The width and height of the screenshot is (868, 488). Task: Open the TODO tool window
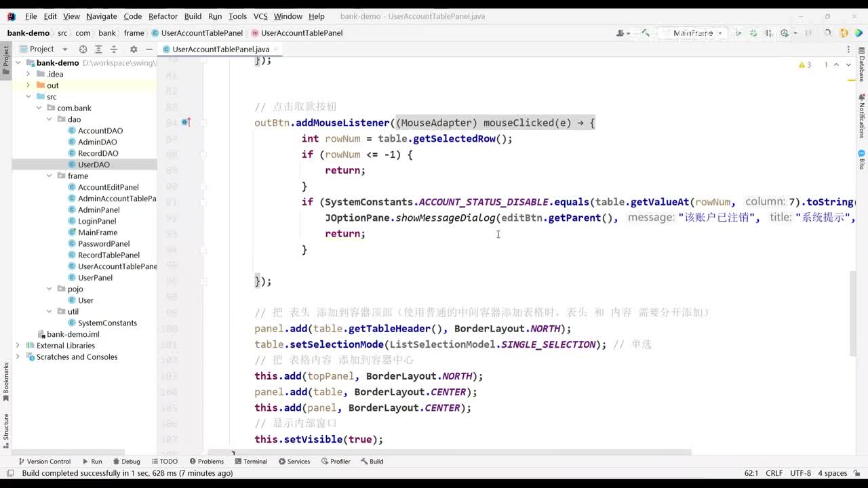pos(164,462)
